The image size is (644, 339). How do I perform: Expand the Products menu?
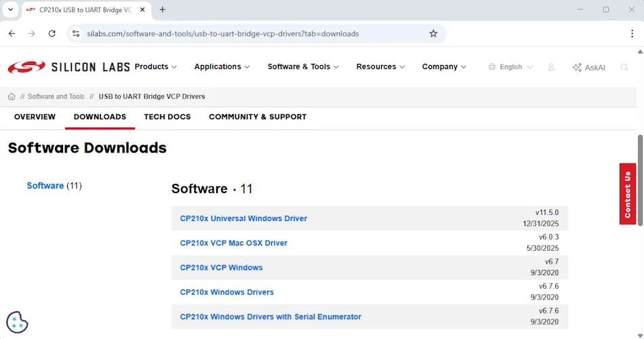coord(155,66)
